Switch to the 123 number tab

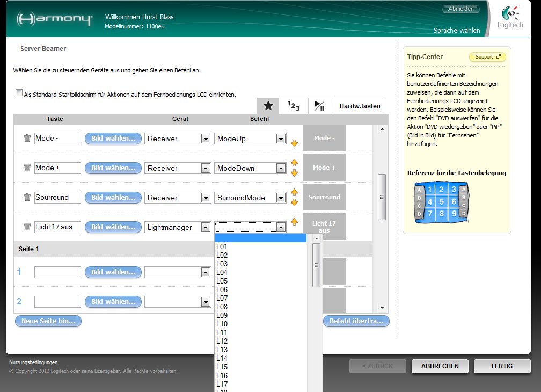tap(294, 106)
